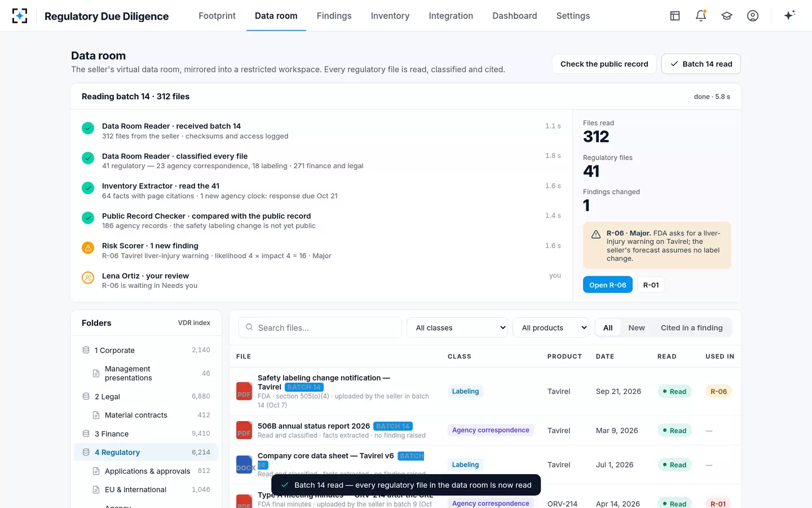Click the reviewer icon beside Lena Ortiz step
Viewport: 812px width, 508px height.
88,278
